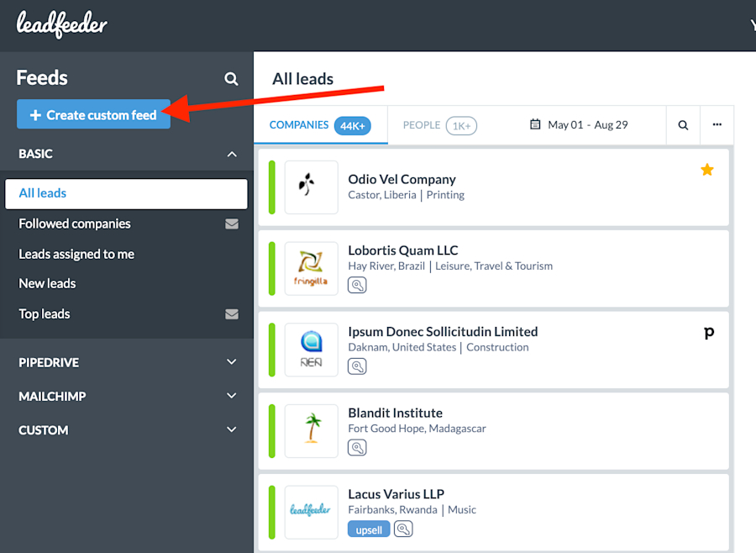Viewport: 756px width, 553px height.
Task: Expand the MAILCHIMP section
Action: (232, 396)
